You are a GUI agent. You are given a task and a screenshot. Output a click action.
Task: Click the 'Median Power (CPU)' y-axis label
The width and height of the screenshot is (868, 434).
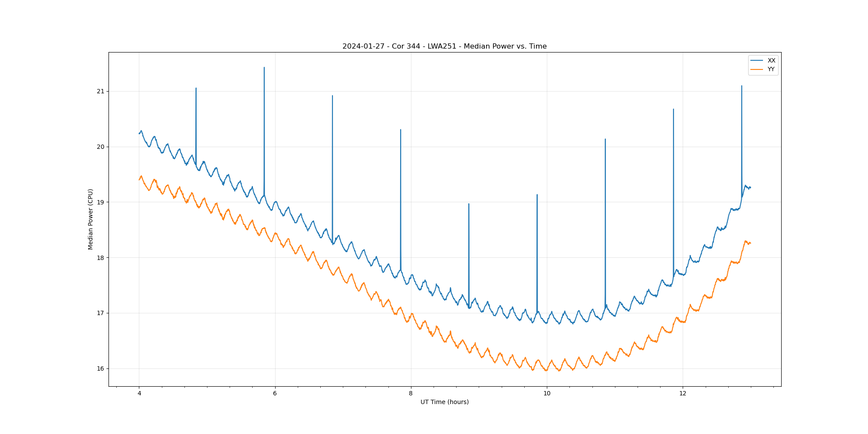(x=90, y=219)
